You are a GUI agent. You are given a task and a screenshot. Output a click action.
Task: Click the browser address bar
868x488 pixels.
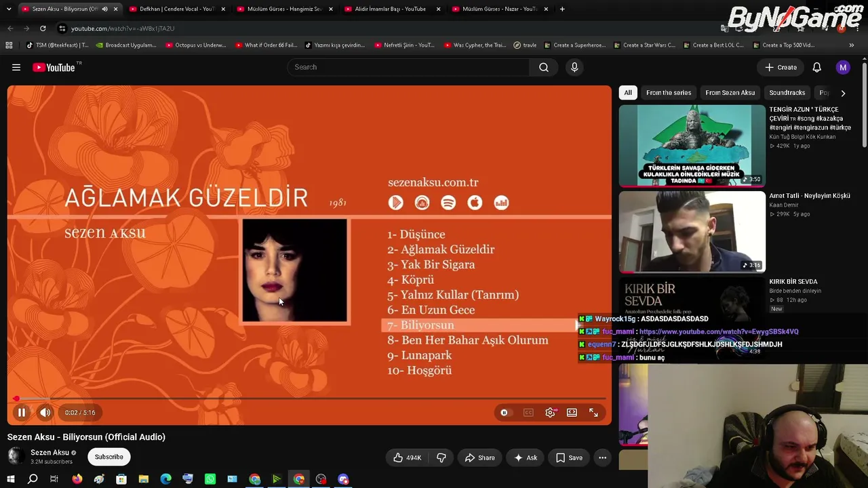click(387, 28)
